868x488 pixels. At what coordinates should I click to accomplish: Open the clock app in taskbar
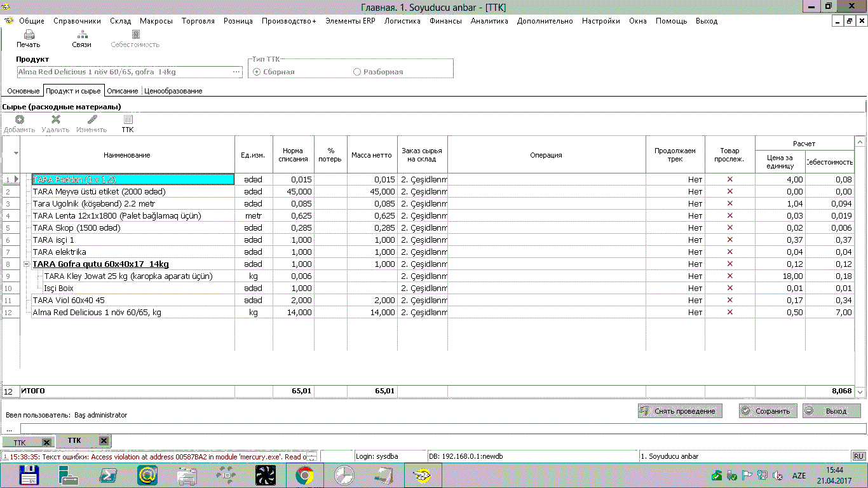coord(344,475)
